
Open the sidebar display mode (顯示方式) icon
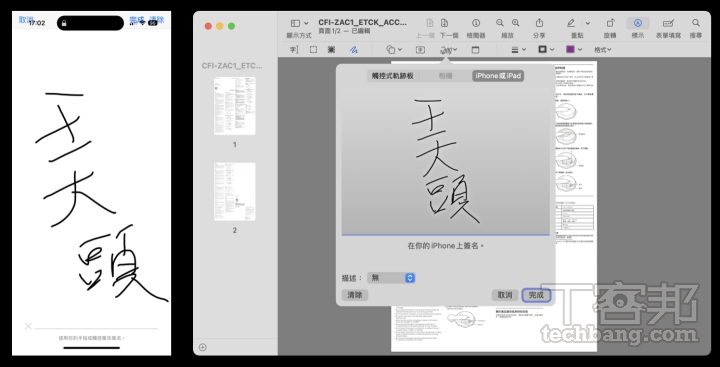tap(295, 23)
